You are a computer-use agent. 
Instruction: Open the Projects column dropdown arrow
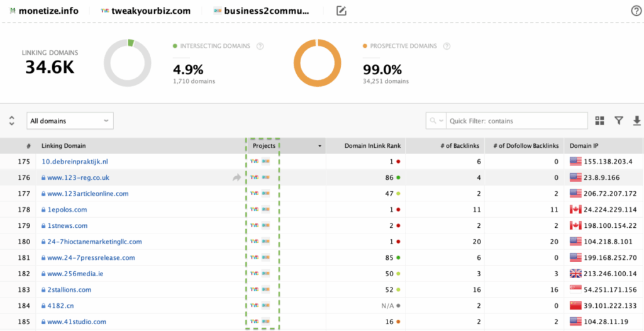point(319,146)
